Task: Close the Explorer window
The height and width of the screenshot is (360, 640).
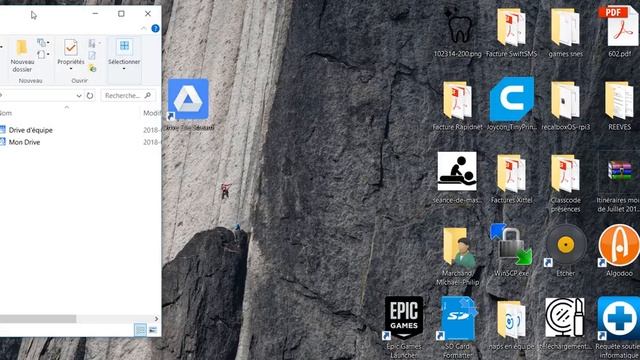Action: (148, 13)
